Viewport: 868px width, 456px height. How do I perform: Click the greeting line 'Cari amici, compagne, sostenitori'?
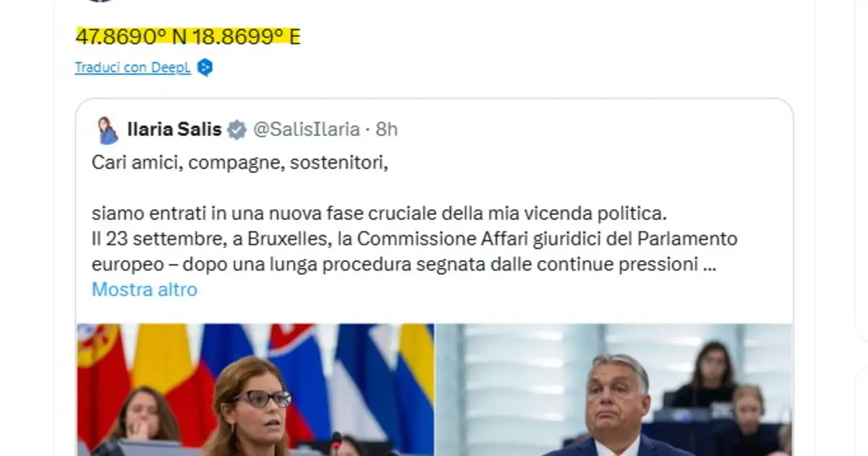[240, 163]
